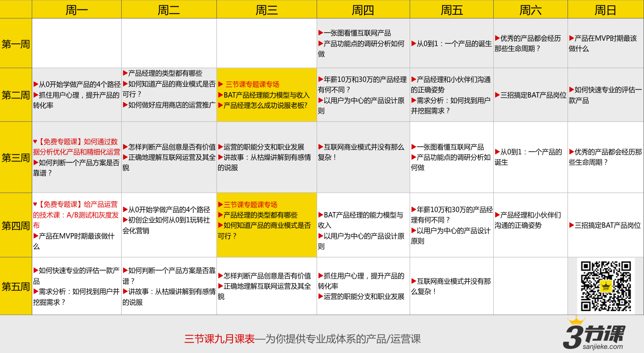The image size is (644, 353).
Task: Click 【免费专题课】给产品运营的技术课：A/B测试和灰度发布
Action: click(x=76, y=215)
